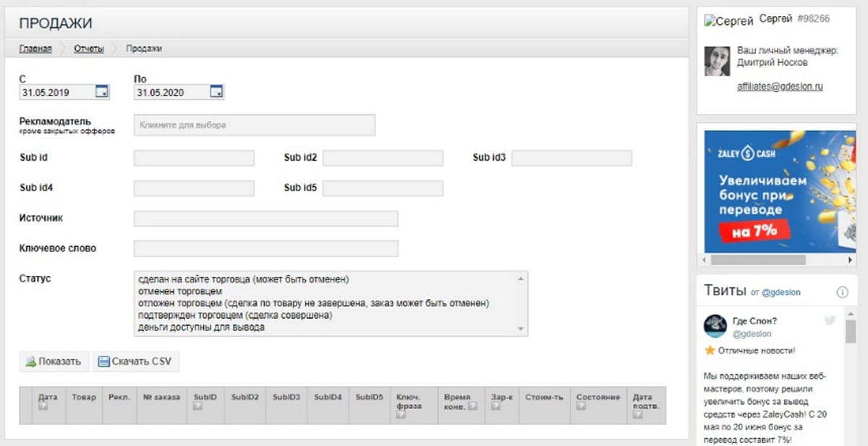
Task: Go to Главная in breadcrumbs
Action: pyautogui.click(x=35, y=49)
